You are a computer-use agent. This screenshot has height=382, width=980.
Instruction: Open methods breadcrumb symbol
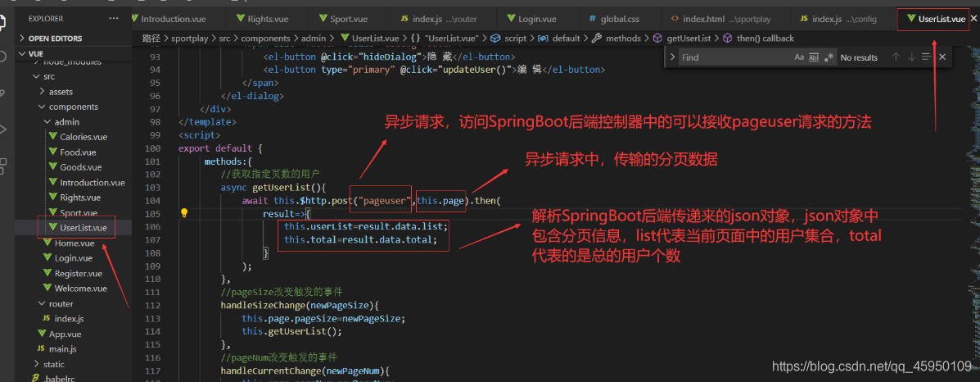click(x=617, y=39)
